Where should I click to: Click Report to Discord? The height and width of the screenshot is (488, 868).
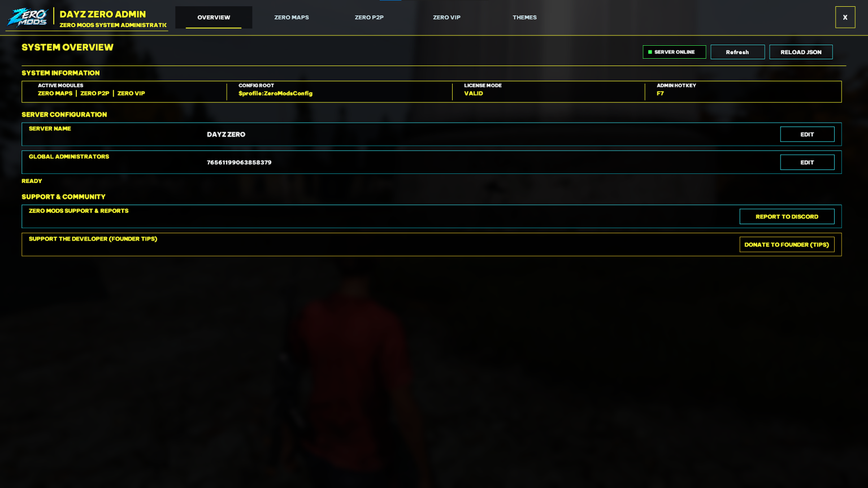click(x=787, y=216)
